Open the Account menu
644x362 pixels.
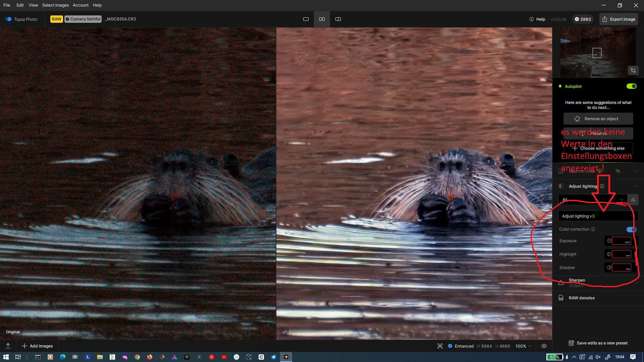pyautogui.click(x=80, y=5)
